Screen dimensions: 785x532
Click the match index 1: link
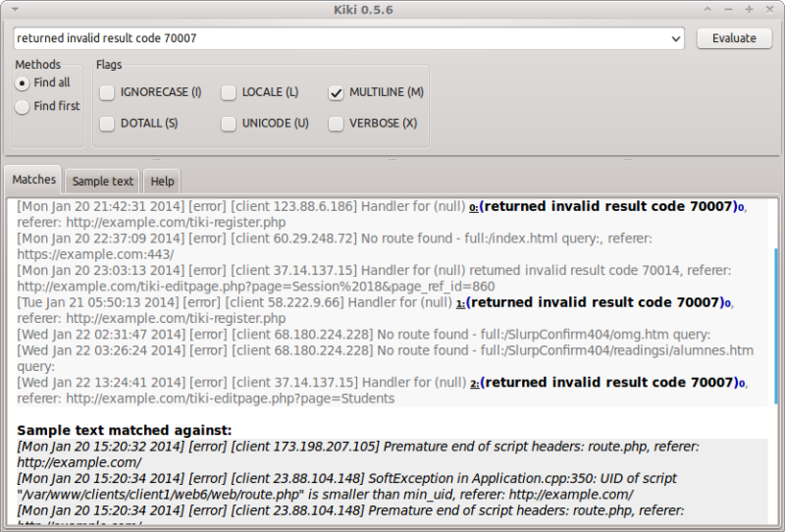point(461,304)
